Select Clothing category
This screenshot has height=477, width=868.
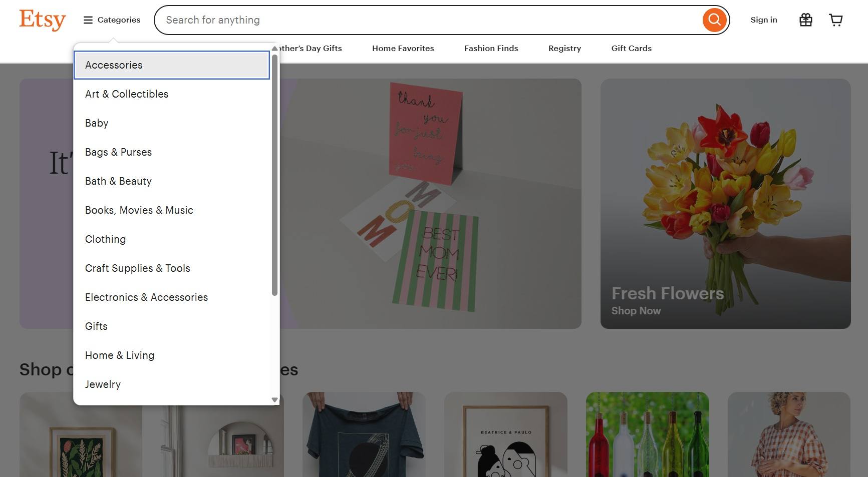coord(172,239)
